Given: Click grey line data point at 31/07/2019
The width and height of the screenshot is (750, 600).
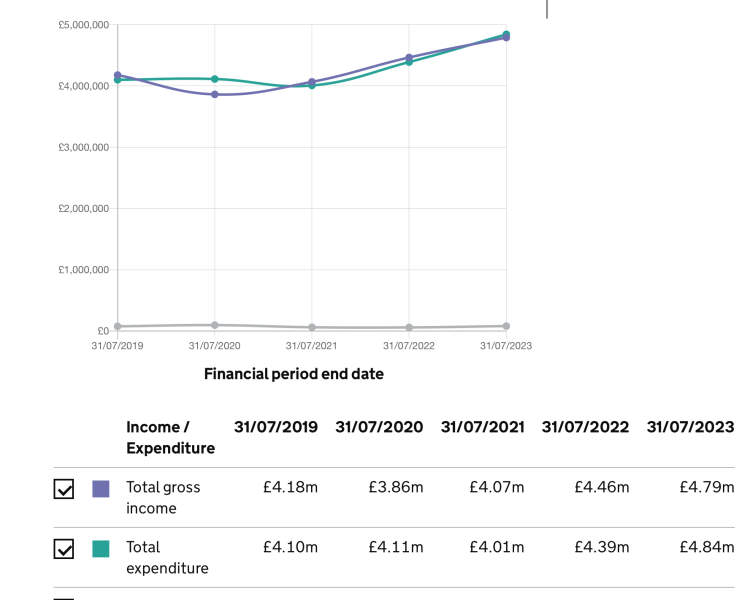Looking at the screenshot, I should 118,326.
